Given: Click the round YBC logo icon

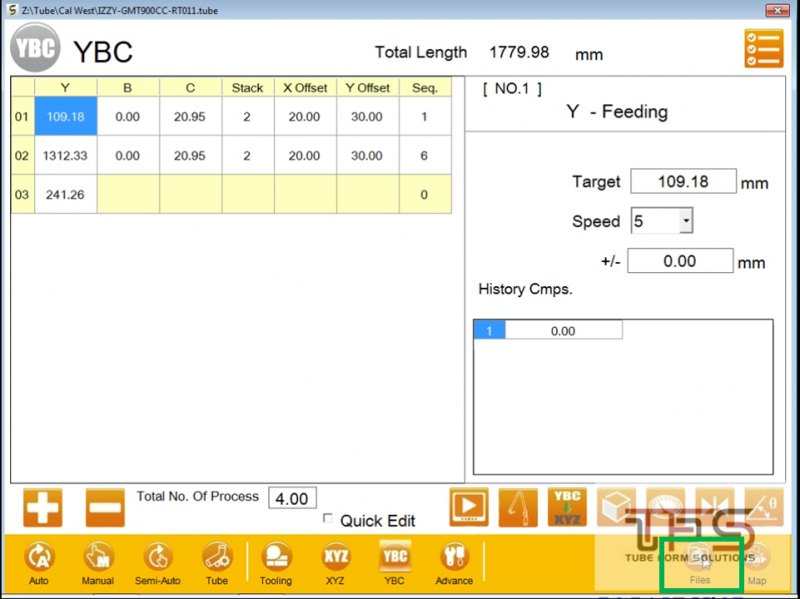Looking at the screenshot, I should pyautogui.click(x=35, y=48).
